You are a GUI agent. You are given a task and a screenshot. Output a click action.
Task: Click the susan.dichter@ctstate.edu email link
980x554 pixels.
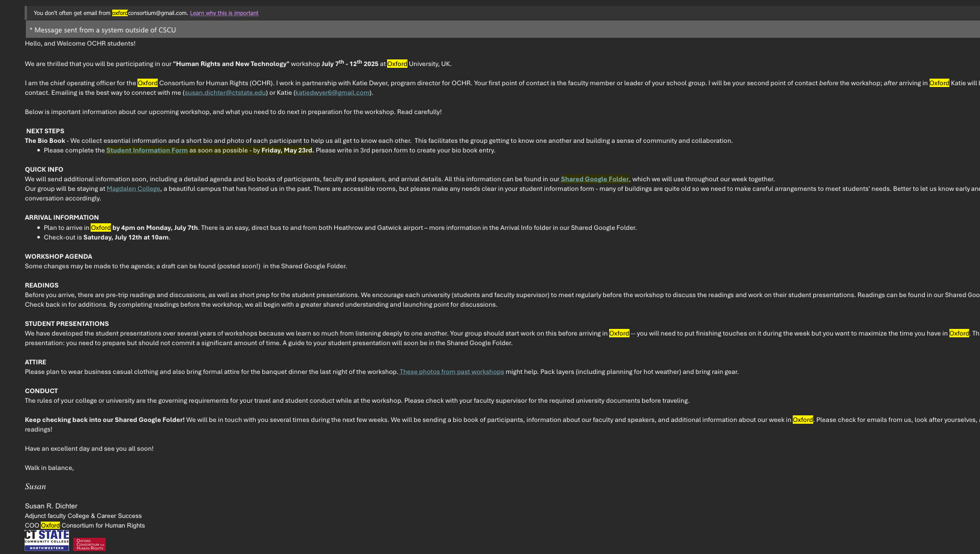(x=225, y=92)
